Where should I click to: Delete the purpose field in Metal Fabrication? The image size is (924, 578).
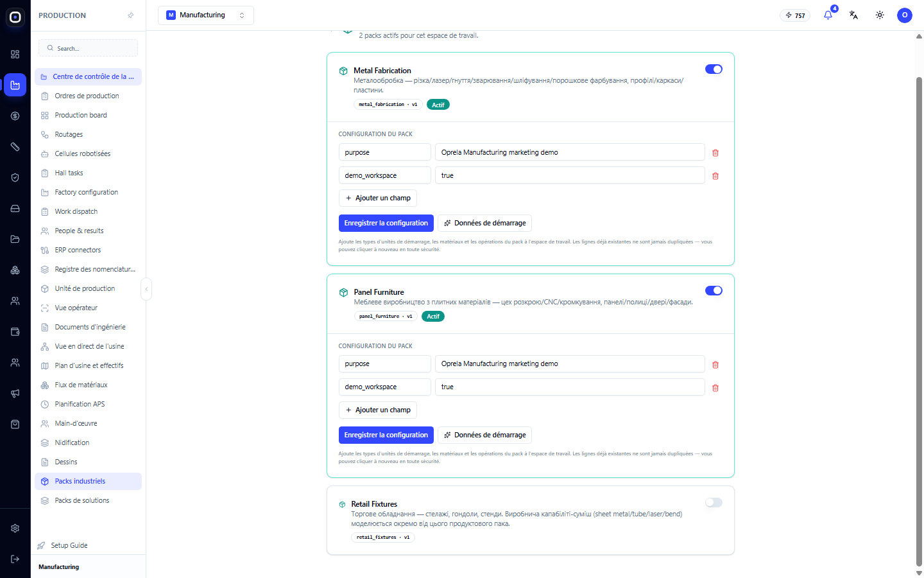tap(715, 153)
